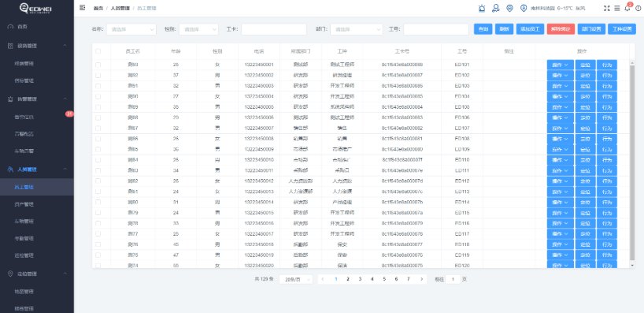Check the row with phone 13223450017
The width and height of the screenshot is (644, 313).
click(x=98, y=233)
